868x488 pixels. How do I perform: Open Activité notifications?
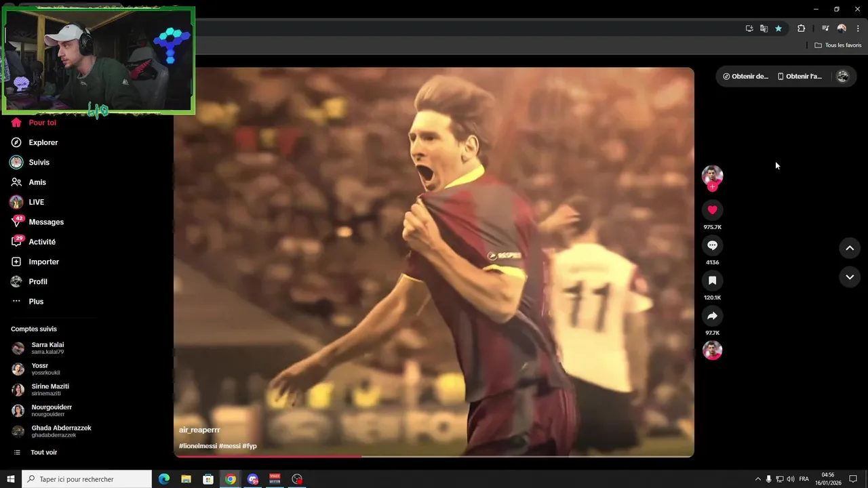click(x=34, y=242)
